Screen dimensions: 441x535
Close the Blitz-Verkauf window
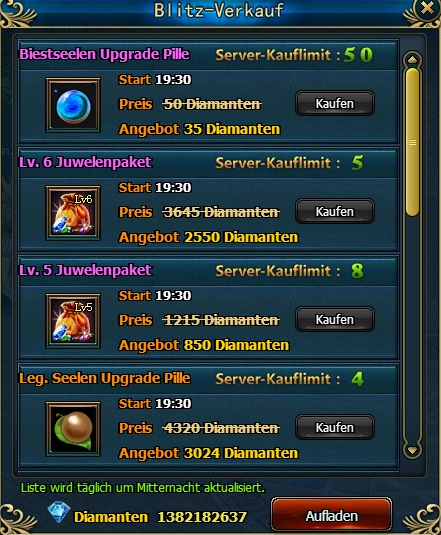click(x=427, y=8)
